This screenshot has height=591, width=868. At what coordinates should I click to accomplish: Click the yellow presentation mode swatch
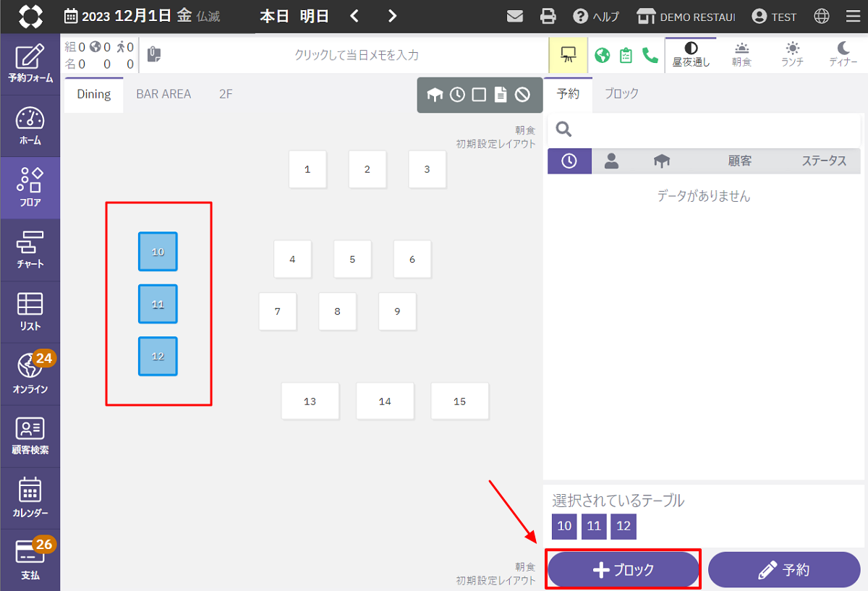(x=568, y=55)
